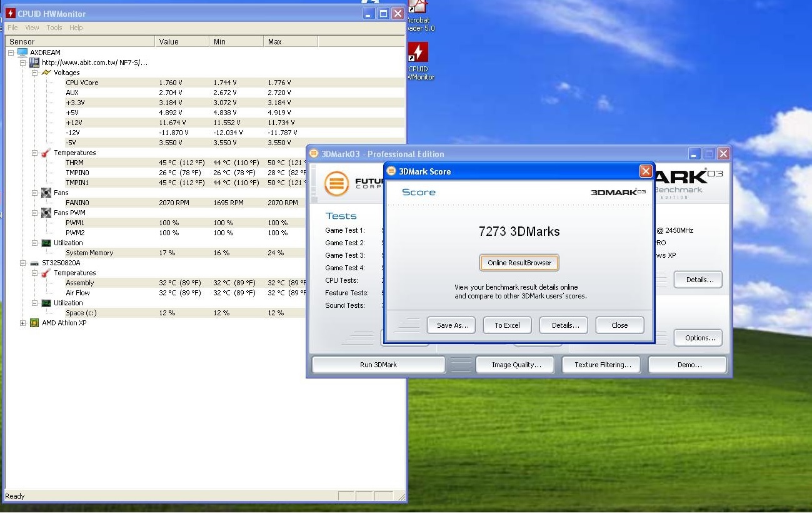
Task: Click the HWMonitor title bar app icon
Action: [10, 13]
